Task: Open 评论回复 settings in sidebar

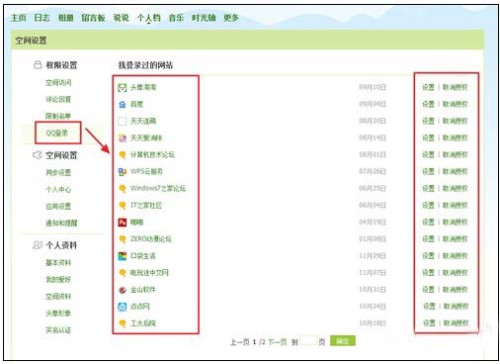Action: coord(58,99)
